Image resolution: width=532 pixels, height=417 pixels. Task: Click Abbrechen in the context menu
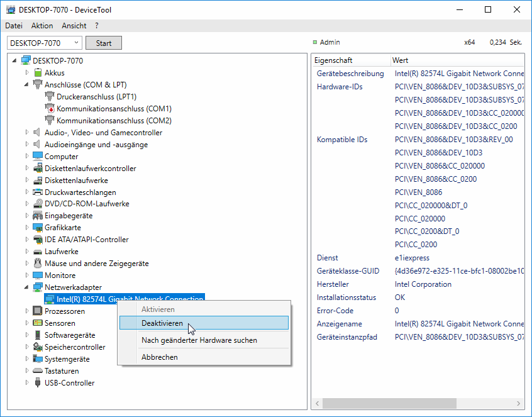[159, 357]
